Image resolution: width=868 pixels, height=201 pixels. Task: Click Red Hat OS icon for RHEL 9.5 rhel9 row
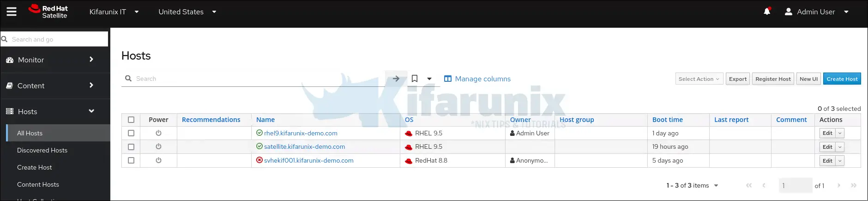click(409, 134)
